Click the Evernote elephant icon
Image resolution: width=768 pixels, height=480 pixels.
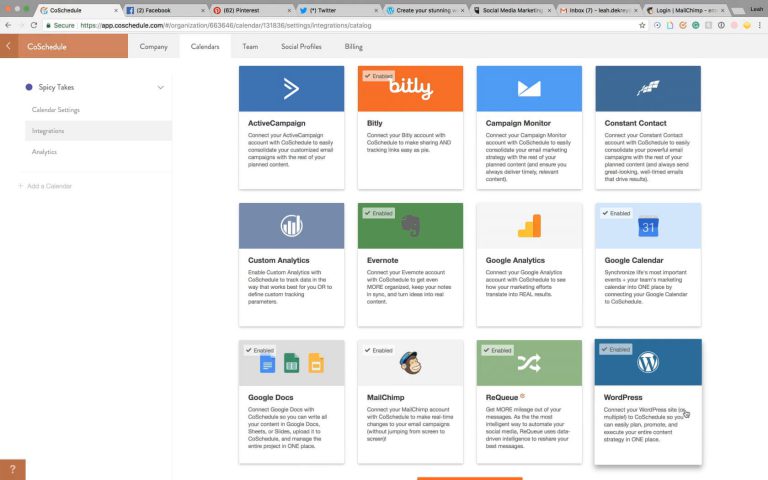point(410,226)
